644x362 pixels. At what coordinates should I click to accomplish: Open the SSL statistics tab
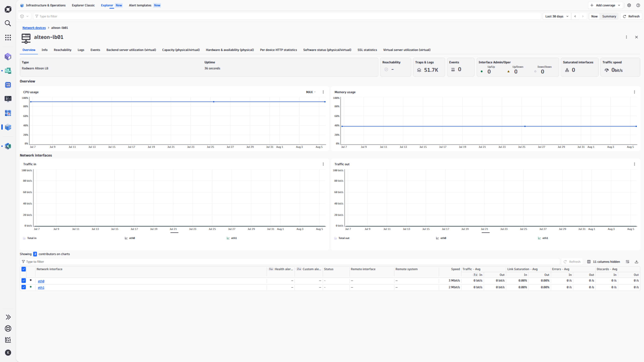367,50
